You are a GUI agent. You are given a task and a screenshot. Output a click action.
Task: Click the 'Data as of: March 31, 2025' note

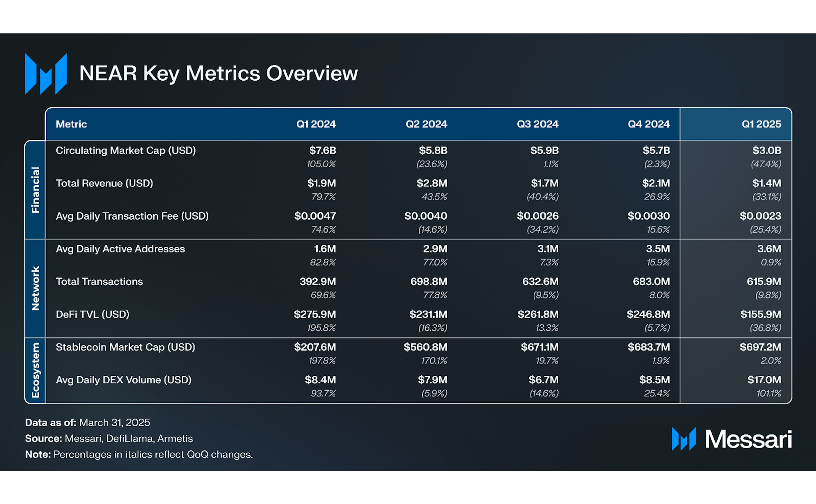[x=88, y=423]
